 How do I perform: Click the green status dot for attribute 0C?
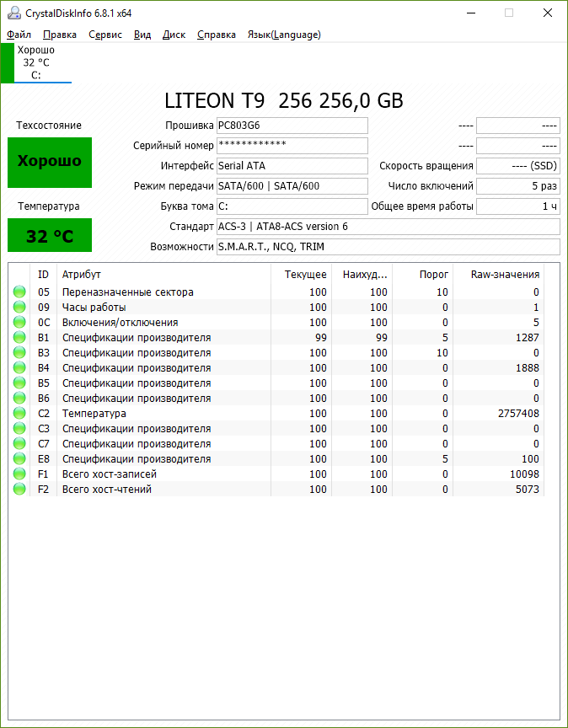point(19,322)
